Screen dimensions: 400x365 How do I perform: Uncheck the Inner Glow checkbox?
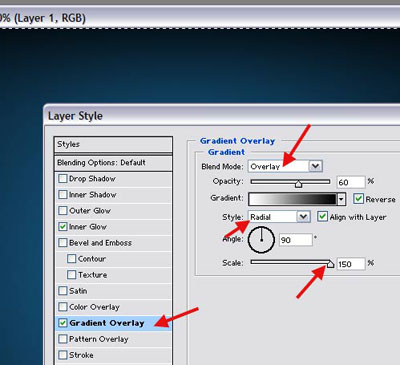point(63,227)
